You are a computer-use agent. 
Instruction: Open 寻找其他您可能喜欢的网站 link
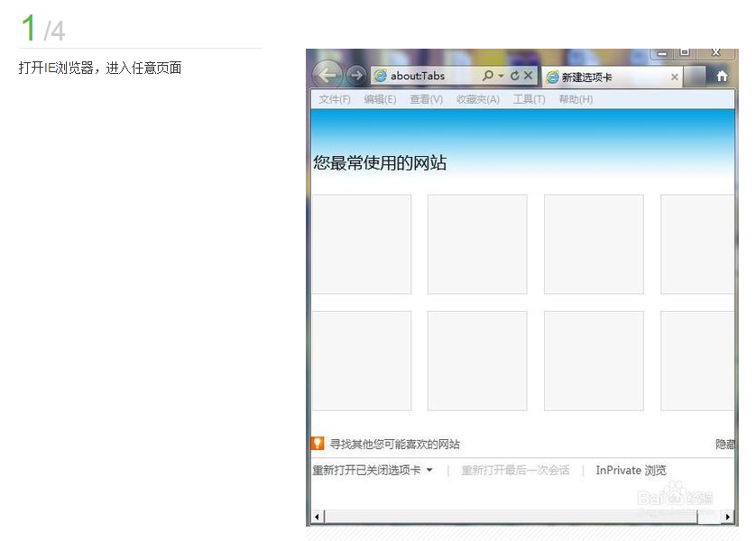coord(394,445)
